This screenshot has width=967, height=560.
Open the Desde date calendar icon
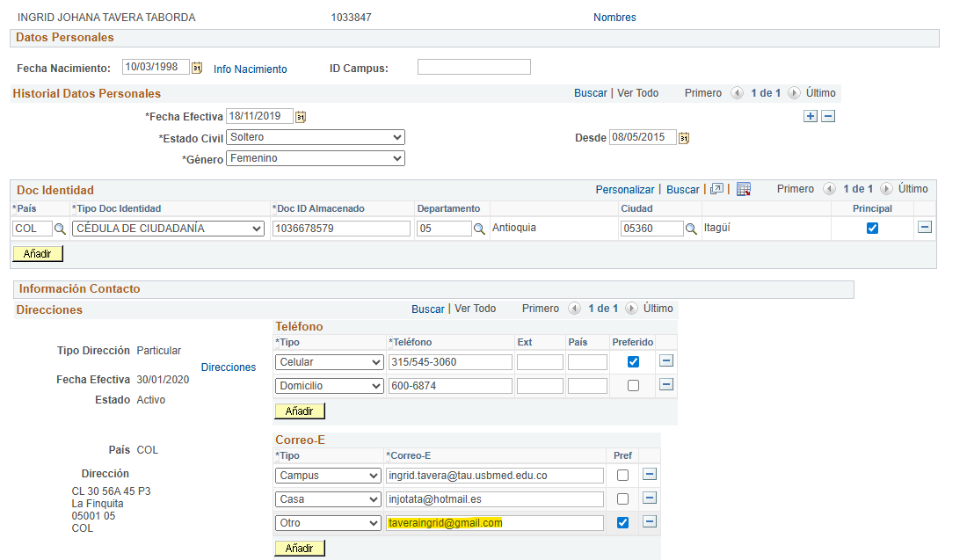click(x=683, y=138)
